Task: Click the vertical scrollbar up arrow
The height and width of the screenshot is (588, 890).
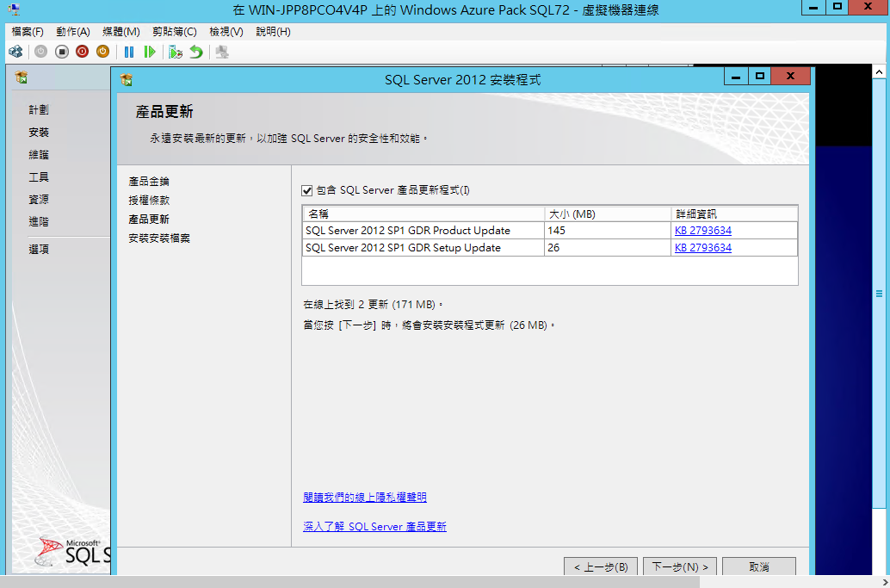Action: 879,72
